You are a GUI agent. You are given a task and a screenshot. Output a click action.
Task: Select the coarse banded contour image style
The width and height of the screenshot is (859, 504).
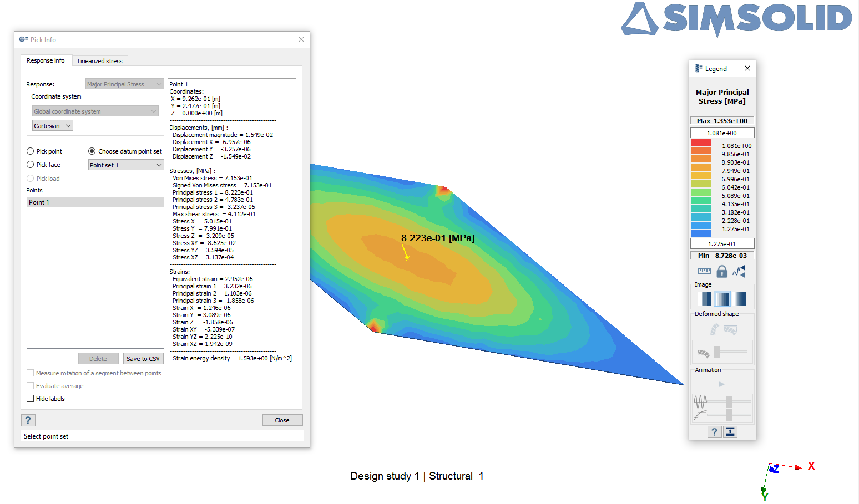(x=706, y=299)
